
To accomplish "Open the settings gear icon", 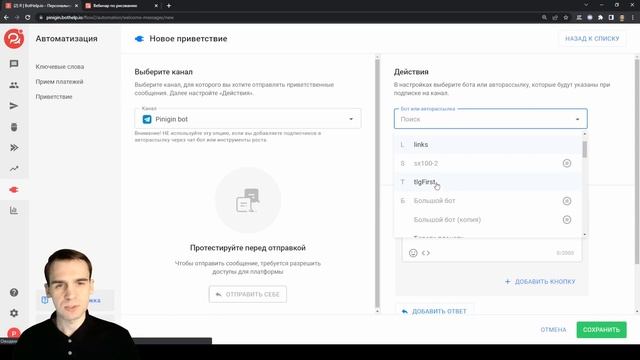I will pyautogui.click(x=14, y=313).
